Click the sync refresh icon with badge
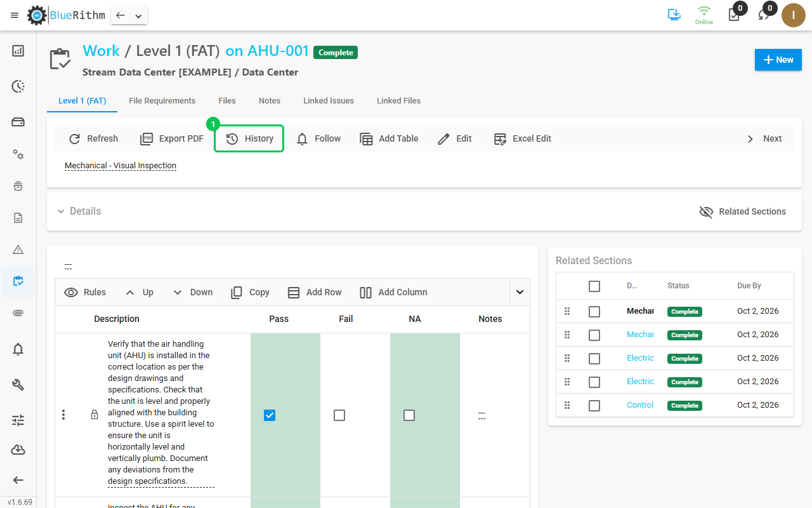This screenshot has width=812, height=508. click(x=763, y=15)
